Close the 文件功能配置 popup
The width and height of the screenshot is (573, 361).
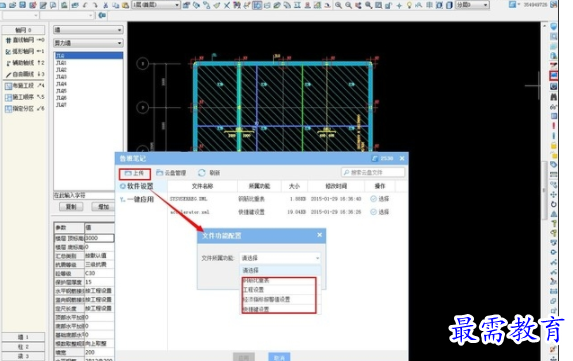click(319, 235)
